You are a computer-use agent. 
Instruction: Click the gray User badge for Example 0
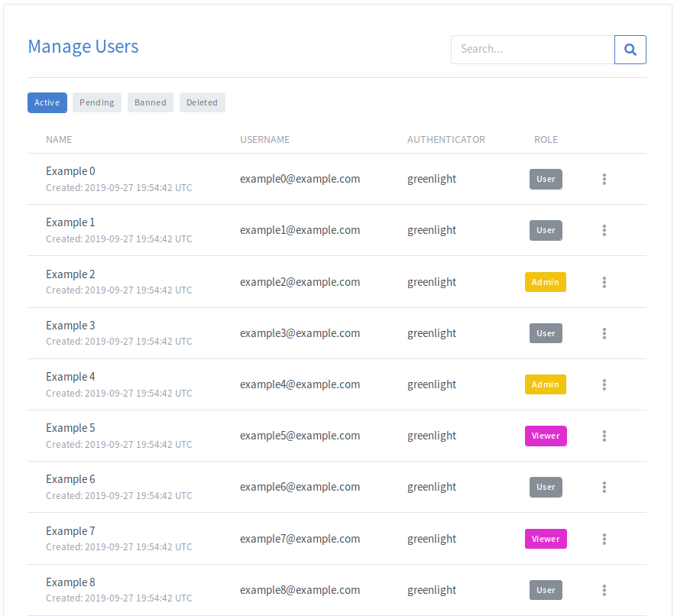tap(546, 179)
